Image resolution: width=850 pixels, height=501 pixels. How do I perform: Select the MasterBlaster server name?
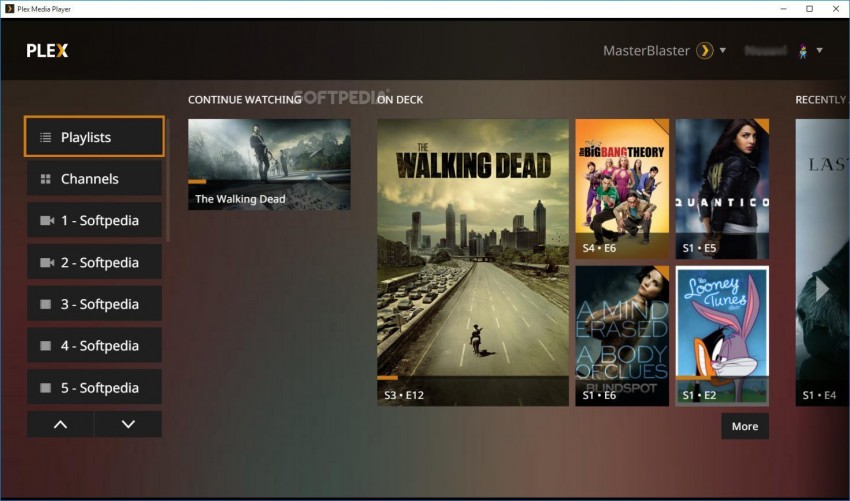pos(646,50)
